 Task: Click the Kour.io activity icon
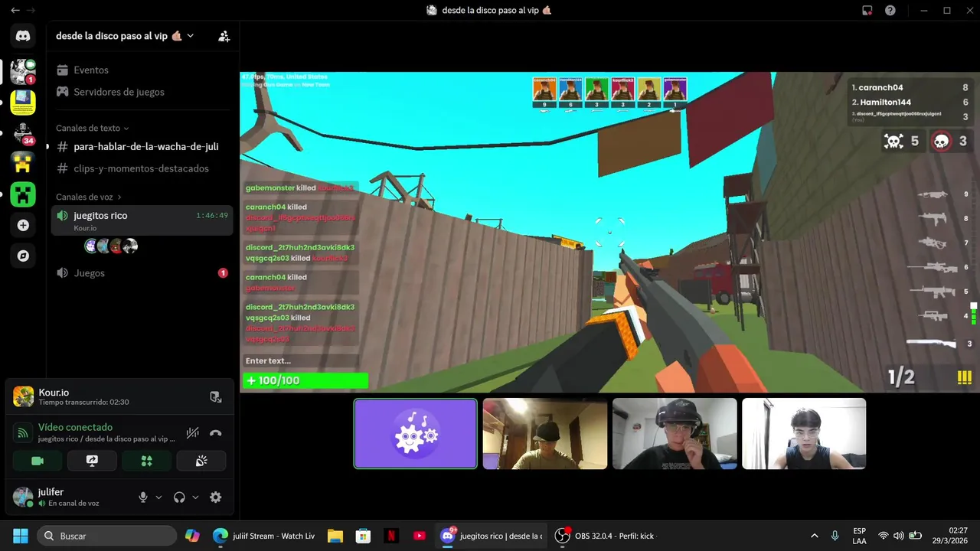[23, 396]
